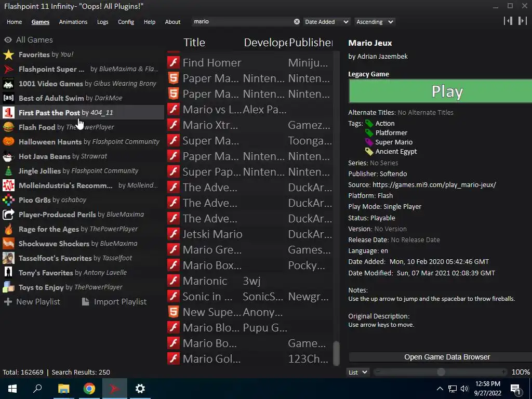Select the Toys to Enjoy blocks icon
Screen dimensions: 532x399
pyautogui.click(x=8, y=287)
